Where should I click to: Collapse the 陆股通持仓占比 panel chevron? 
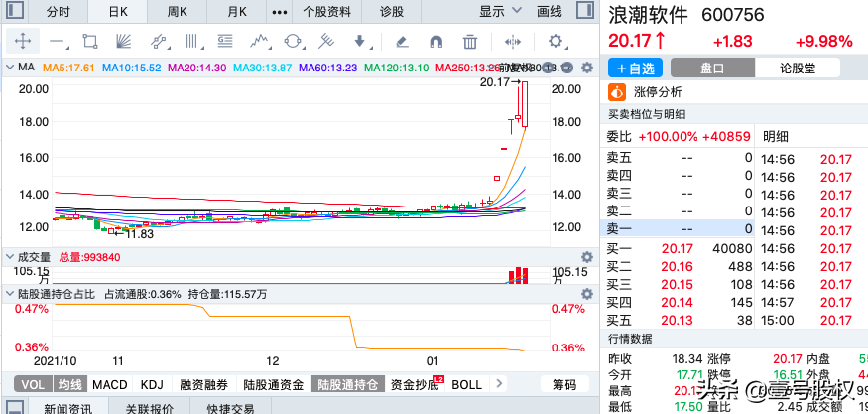[9, 294]
